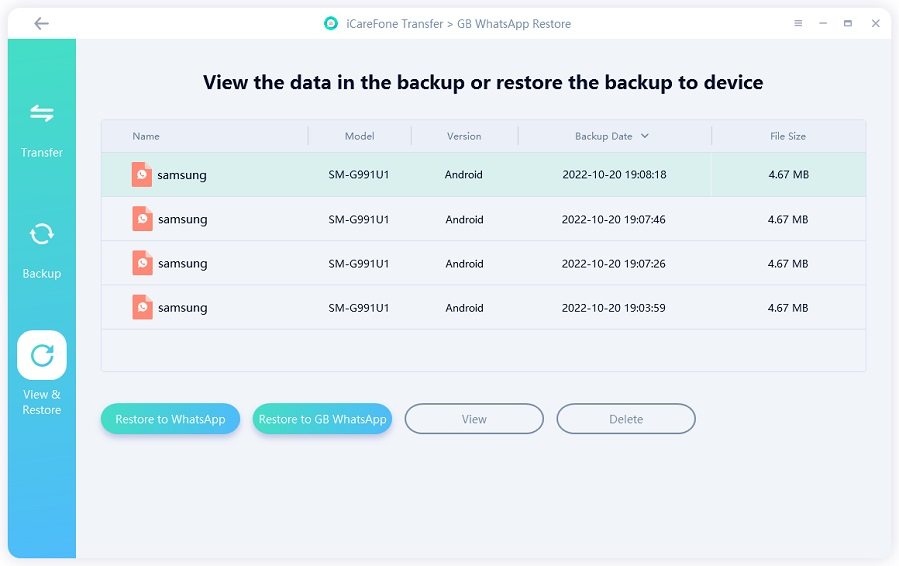The image size is (899, 566).
Task: Click Android version in 19:07:46 row
Action: pos(464,219)
